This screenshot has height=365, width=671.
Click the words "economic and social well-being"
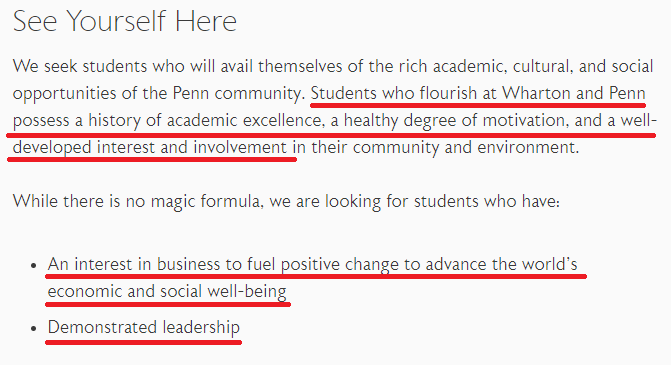(x=167, y=291)
